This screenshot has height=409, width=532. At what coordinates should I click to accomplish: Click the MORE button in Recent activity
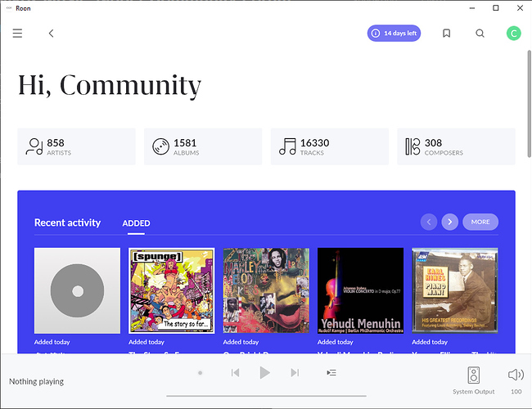[480, 222]
